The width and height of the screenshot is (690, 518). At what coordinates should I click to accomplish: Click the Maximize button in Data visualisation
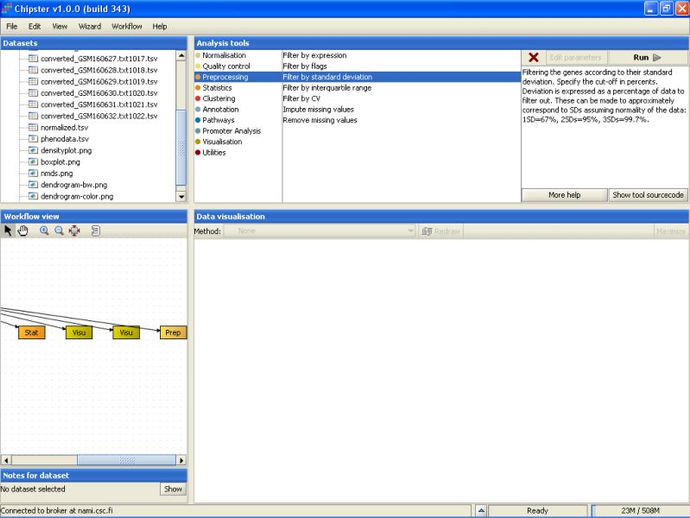coord(671,231)
